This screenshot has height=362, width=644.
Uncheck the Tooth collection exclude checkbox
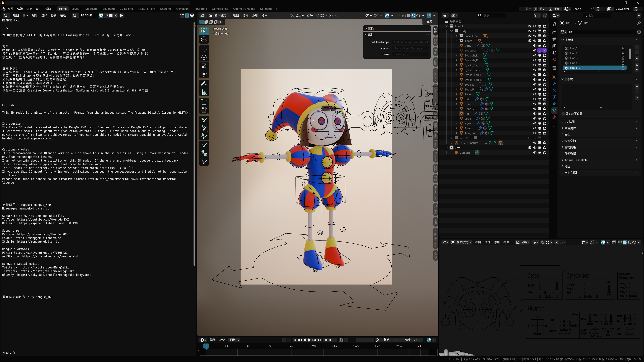(529, 41)
